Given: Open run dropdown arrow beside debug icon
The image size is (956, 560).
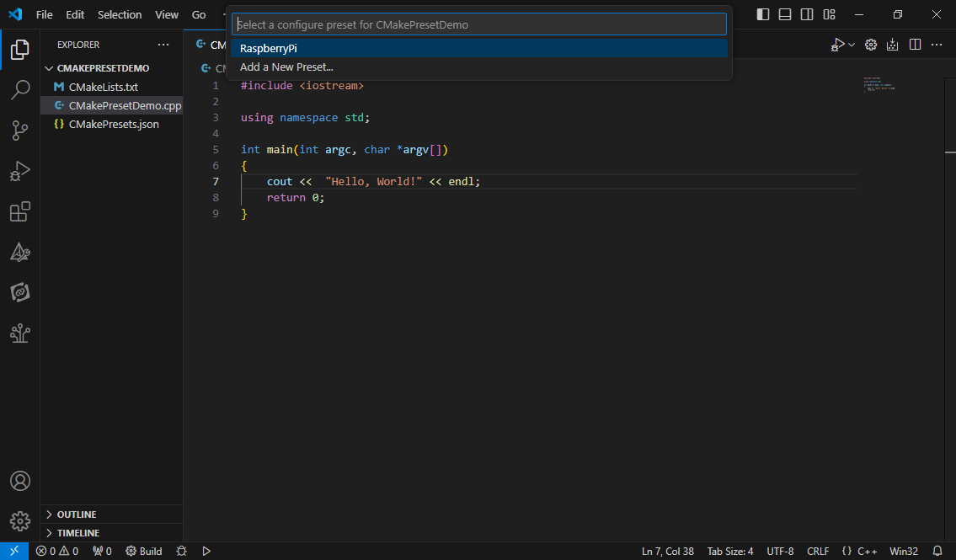Looking at the screenshot, I should point(852,45).
